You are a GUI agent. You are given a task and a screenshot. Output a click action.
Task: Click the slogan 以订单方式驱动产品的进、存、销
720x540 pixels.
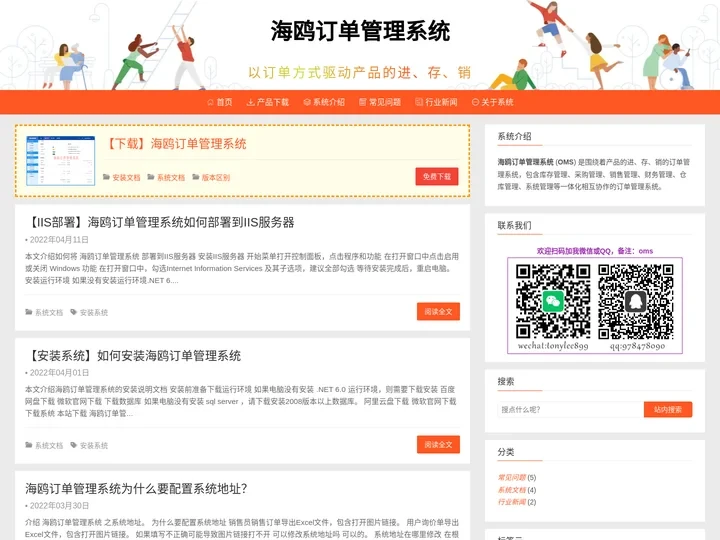pyautogui.click(x=360, y=73)
